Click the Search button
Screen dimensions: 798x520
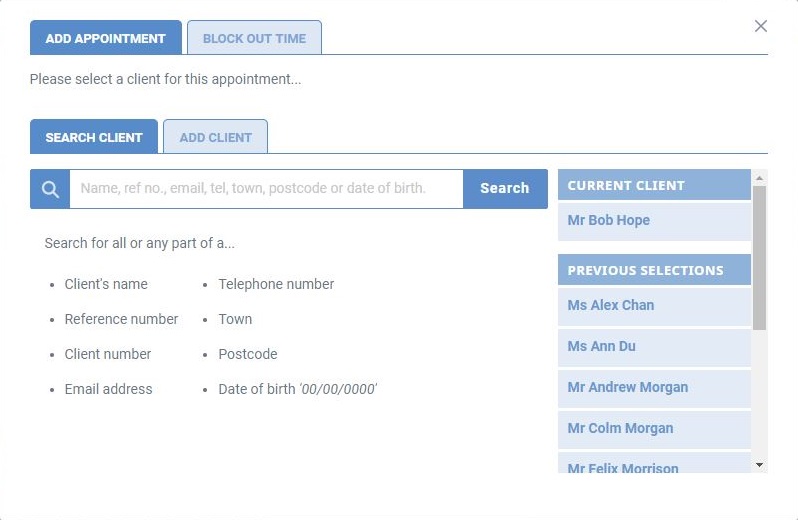tap(505, 189)
